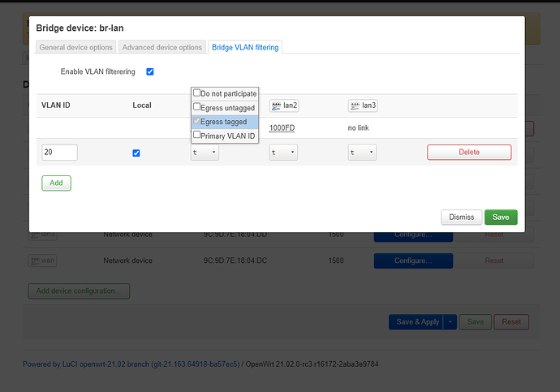The width and height of the screenshot is (560, 392).
Task: Select the Bridge VLAN filtering tab
Action: (245, 47)
